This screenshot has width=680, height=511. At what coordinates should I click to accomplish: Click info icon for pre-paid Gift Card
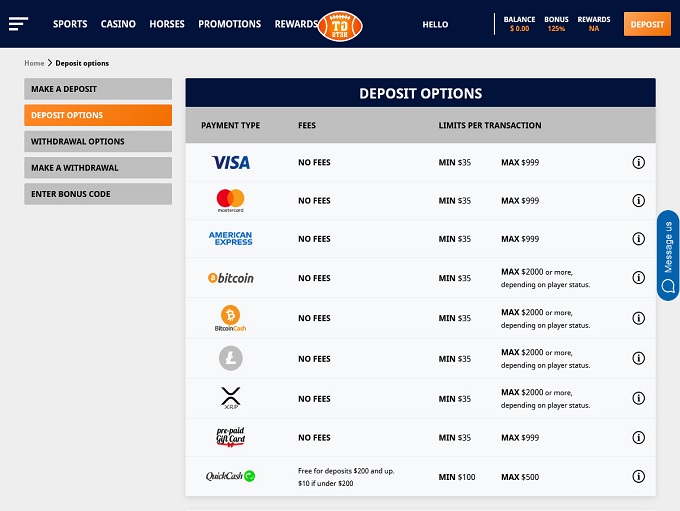coord(639,437)
